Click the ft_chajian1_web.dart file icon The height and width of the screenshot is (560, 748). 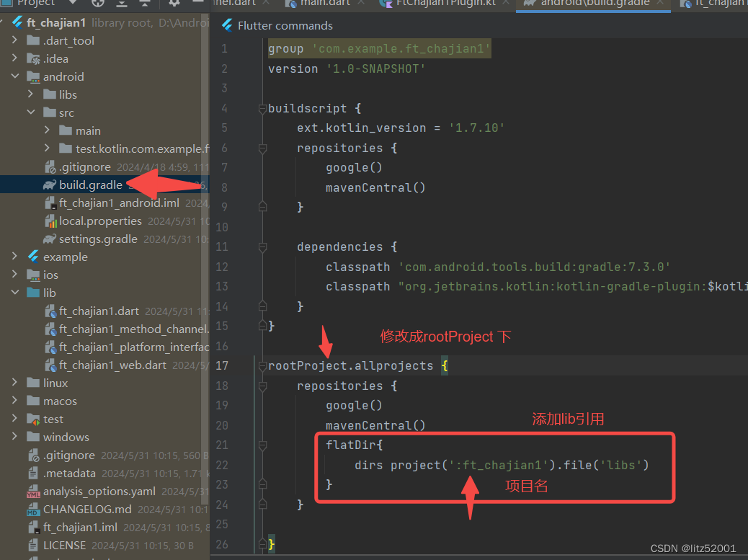pyautogui.click(x=50, y=365)
